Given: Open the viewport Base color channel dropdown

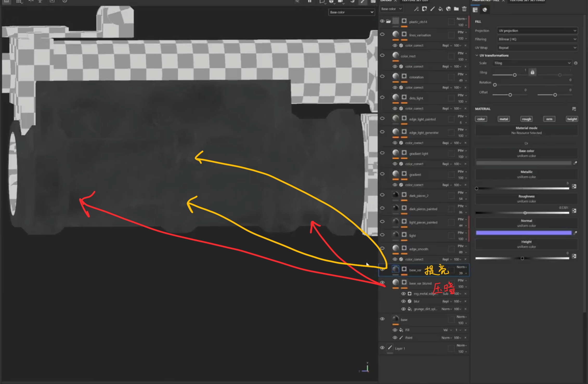Looking at the screenshot, I should pyautogui.click(x=351, y=12).
